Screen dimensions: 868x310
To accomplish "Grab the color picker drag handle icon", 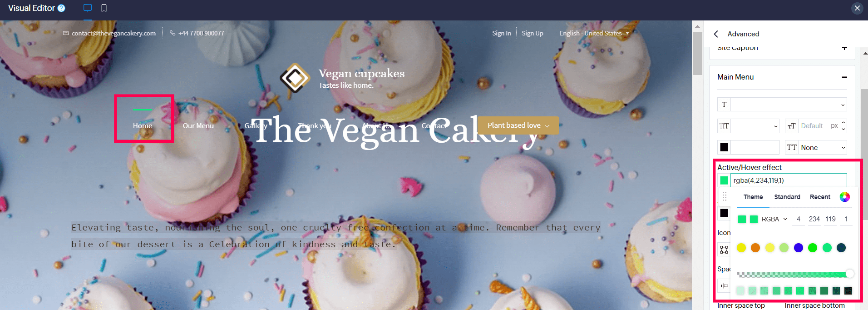I will [725, 196].
